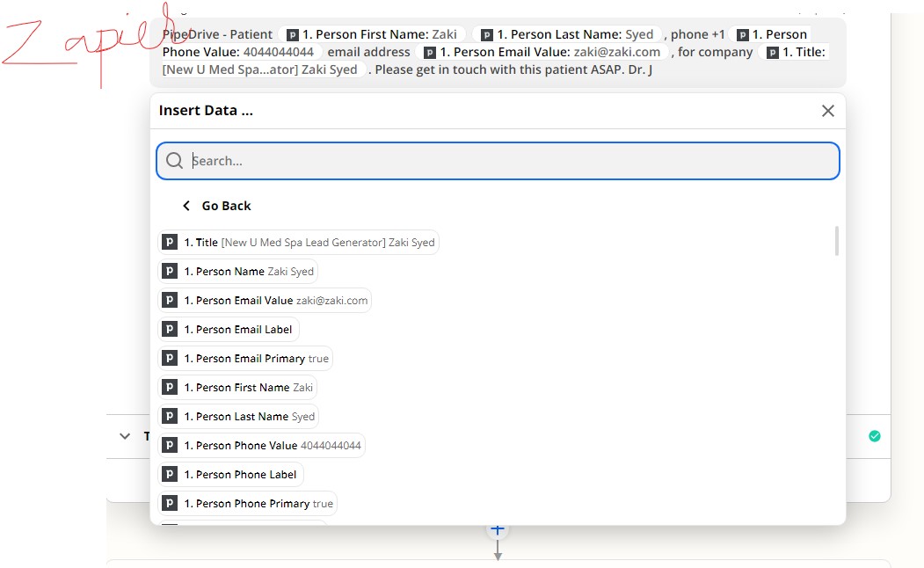Click Pipedrive icon on Person First Name row

[x=170, y=387]
